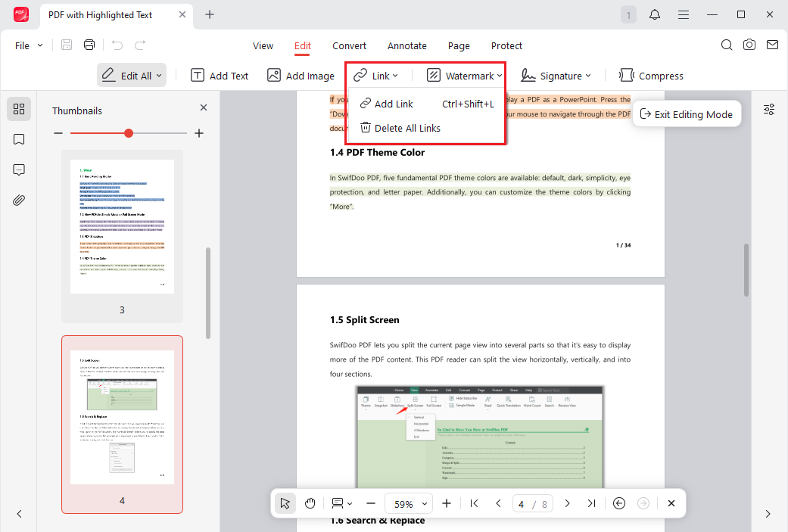Screen dimensions: 788x532
Task: Activate the Hand pan tool
Action: coord(310,503)
